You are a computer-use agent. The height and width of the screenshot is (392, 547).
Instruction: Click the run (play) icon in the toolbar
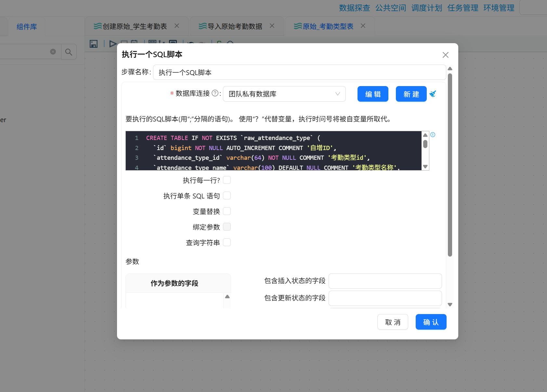[113, 44]
